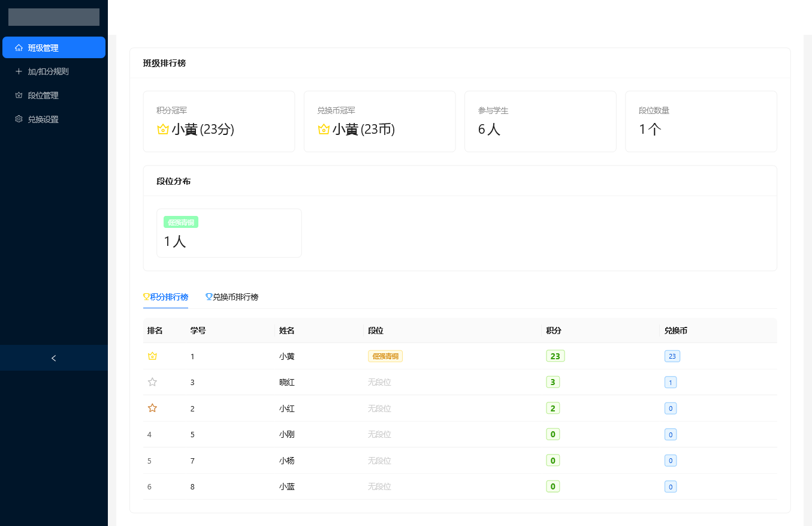
Task: Click the gray logo placeholder atop sidebar
Action: pos(54,17)
